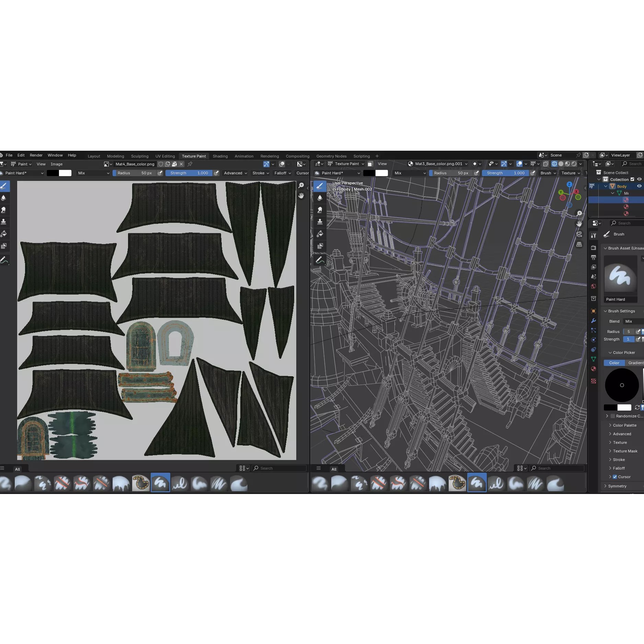Select the Clone tool in 3D viewport toolbar
Screen dimensions: 644x644
pyautogui.click(x=320, y=222)
